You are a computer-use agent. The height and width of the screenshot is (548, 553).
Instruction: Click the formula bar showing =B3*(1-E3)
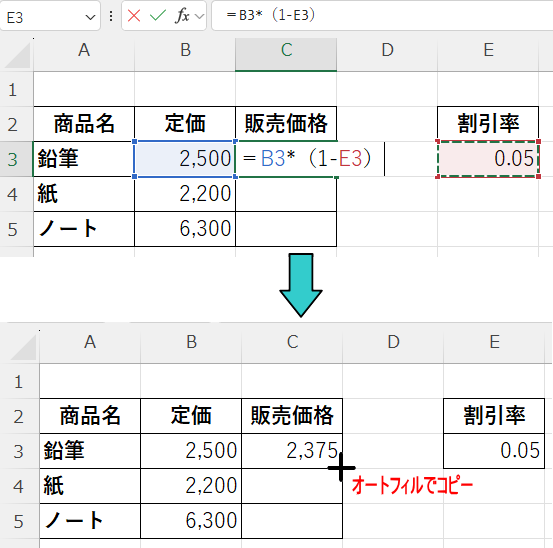(382, 16)
